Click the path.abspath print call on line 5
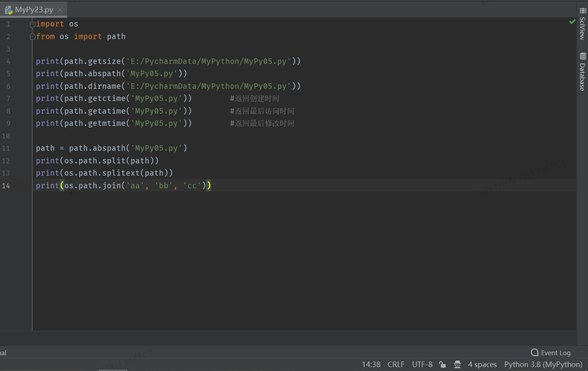This screenshot has width=588, height=371. point(112,73)
